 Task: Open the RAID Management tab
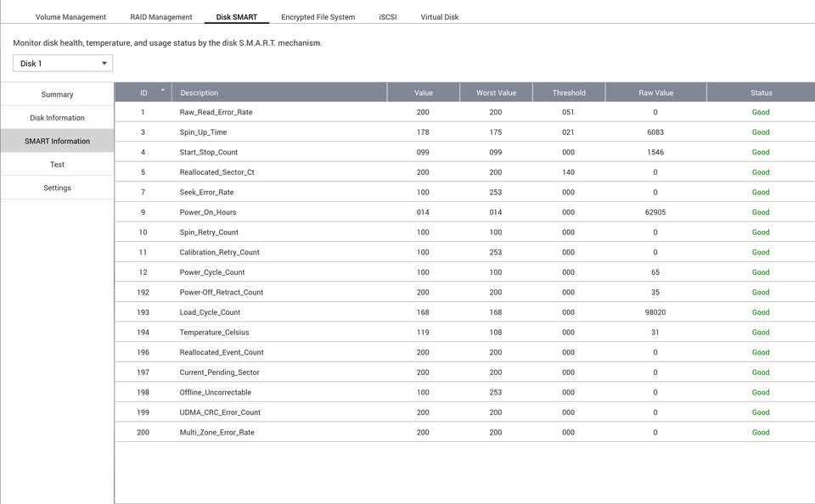(x=161, y=17)
